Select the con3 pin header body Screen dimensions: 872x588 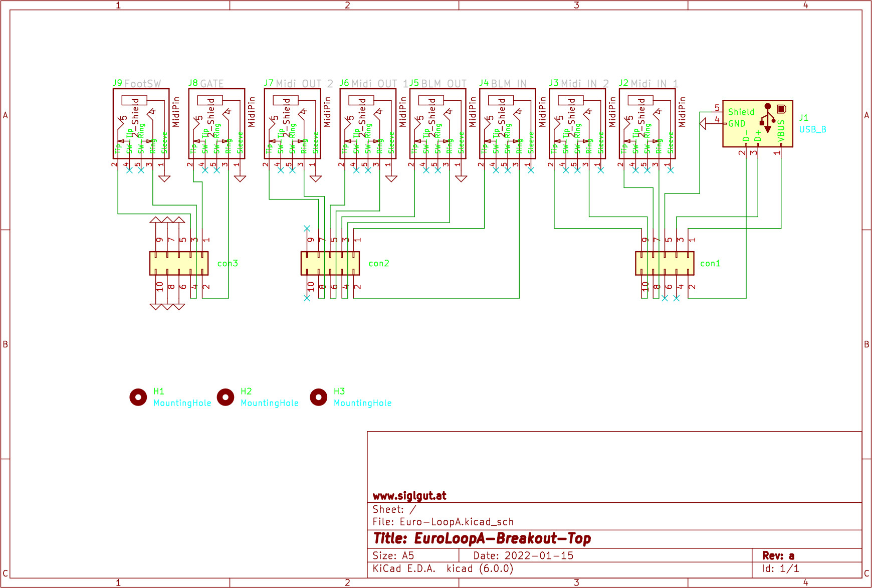pyautogui.click(x=178, y=263)
